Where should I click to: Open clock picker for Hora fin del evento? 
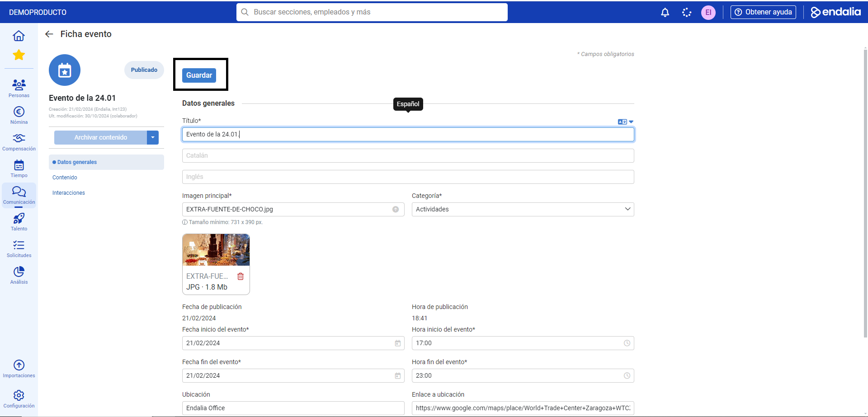pos(627,375)
